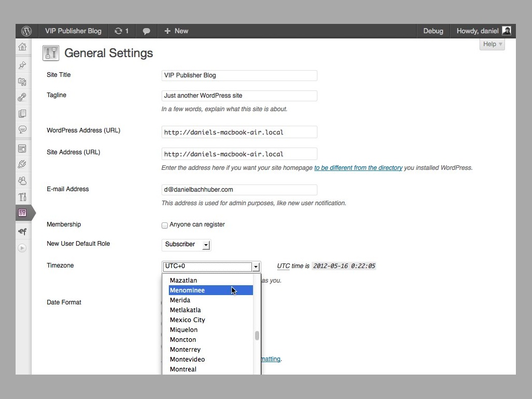532x399 pixels.
Task: Select Monterrey timezone option
Action: 211,349
